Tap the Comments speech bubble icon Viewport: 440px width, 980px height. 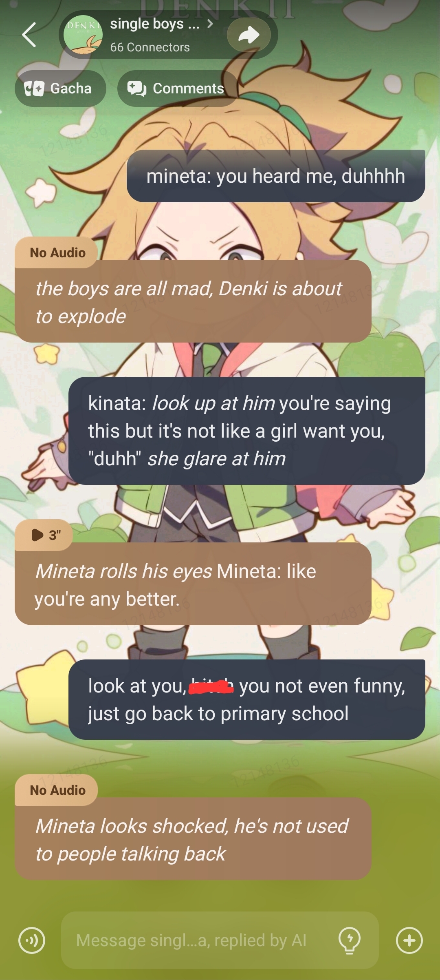(x=136, y=88)
